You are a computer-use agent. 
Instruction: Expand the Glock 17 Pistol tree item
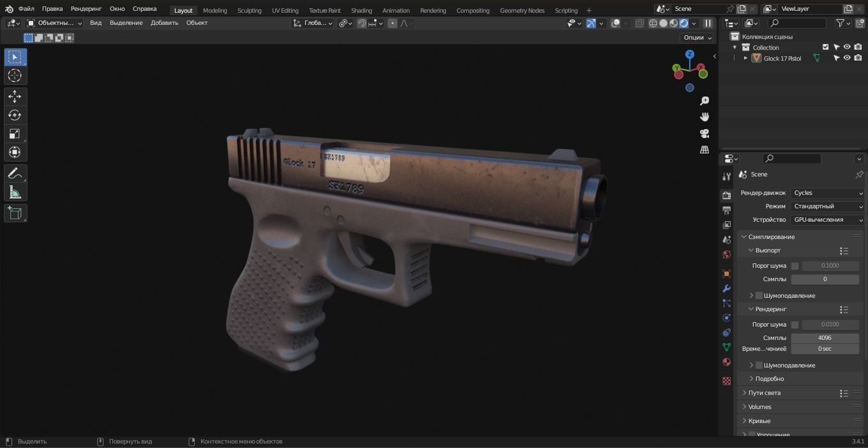coord(745,58)
